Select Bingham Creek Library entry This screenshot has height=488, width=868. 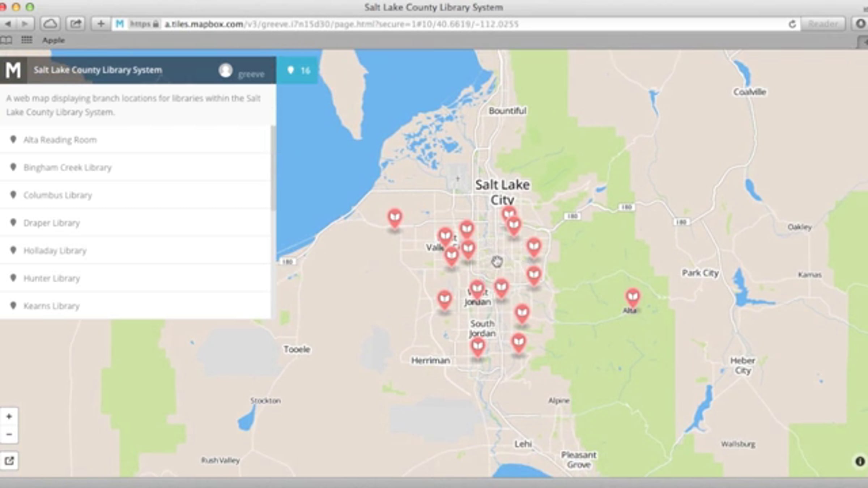click(x=68, y=167)
